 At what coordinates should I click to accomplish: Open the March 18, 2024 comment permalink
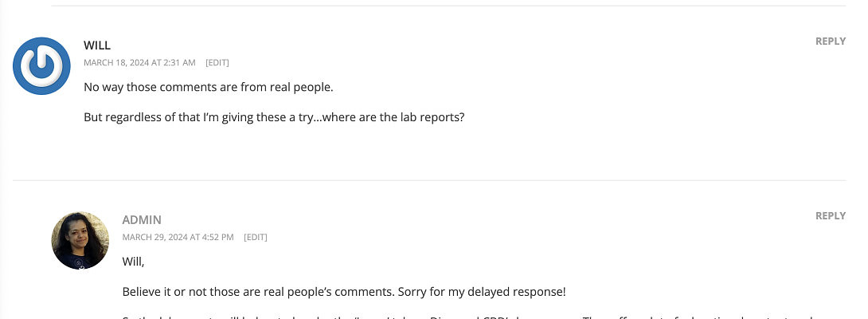click(x=139, y=62)
